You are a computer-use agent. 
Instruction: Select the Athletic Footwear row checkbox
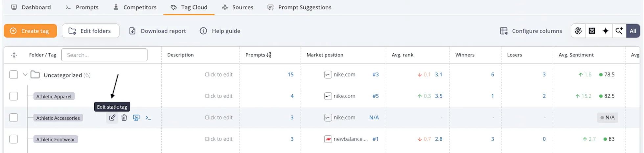(x=13, y=139)
